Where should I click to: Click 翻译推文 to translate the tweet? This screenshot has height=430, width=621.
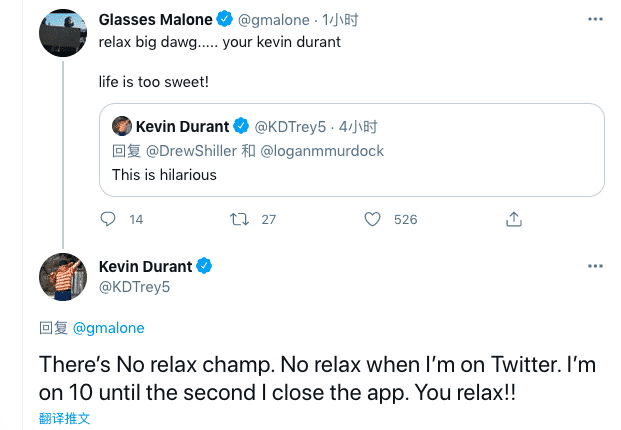coord(64,418)
